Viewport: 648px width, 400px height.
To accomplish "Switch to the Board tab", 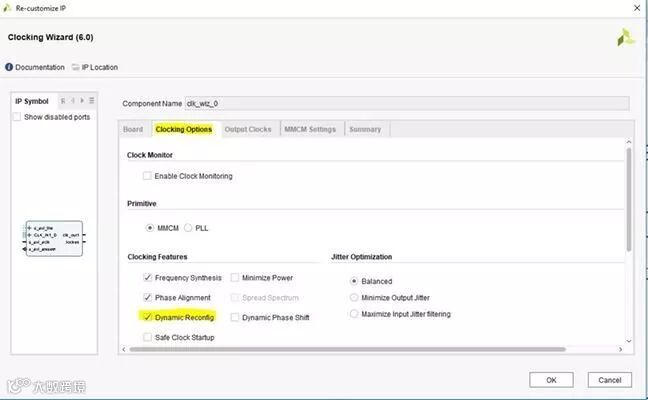I will 133,129.
